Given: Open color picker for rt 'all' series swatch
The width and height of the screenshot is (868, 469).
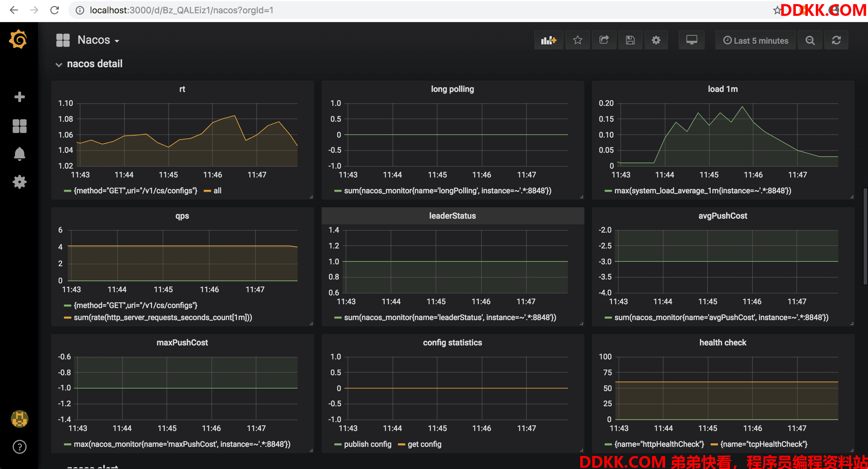Looking at the screenshot, I should 208,191.
